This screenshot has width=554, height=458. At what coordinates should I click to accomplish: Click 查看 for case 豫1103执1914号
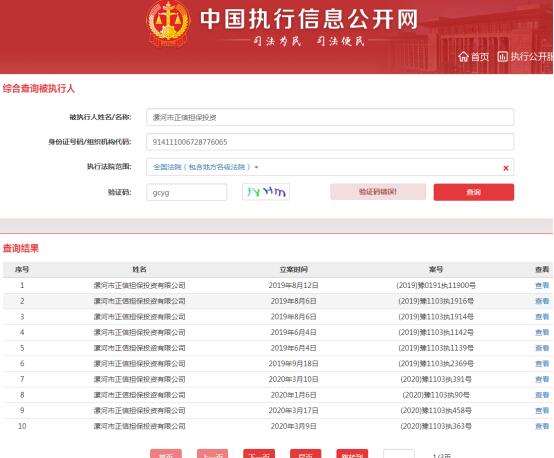coord(542,317)
